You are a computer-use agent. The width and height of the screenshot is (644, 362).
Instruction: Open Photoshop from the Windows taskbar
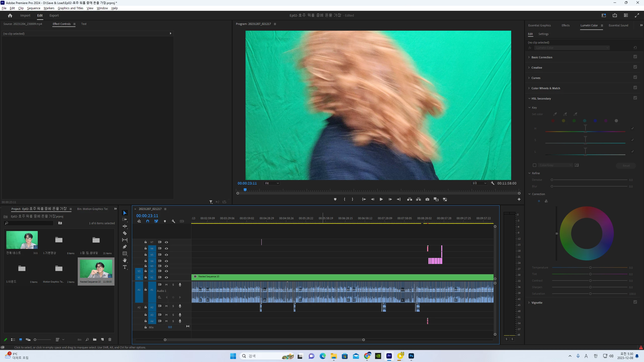411,356
